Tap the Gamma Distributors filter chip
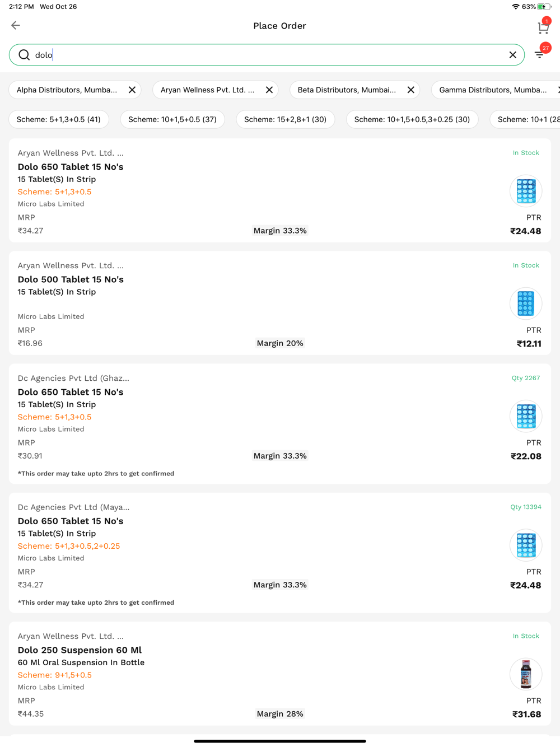The height and width of the screenshot is (747, 560). [493, 90]
